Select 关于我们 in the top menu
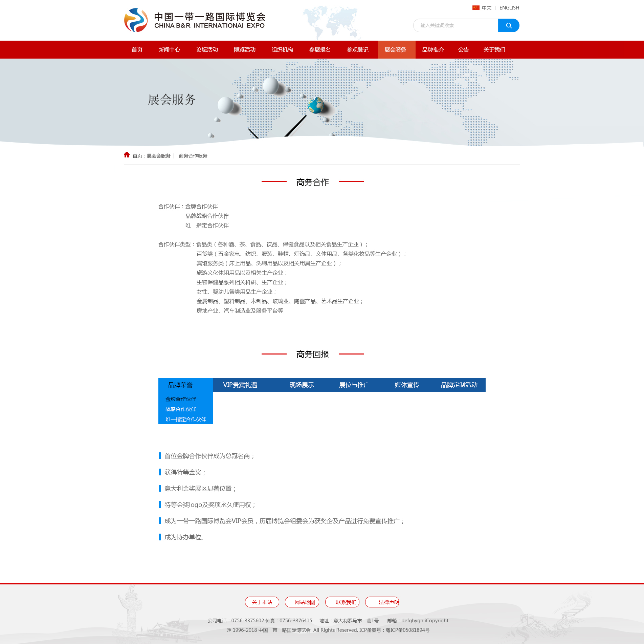 click(494, 49)
